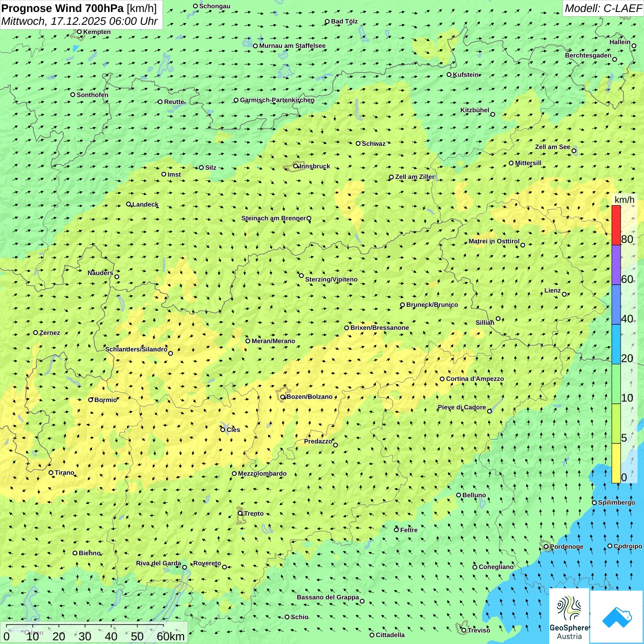
Task: Click the red 80 km/h legend color
Action: pos(616,225)
